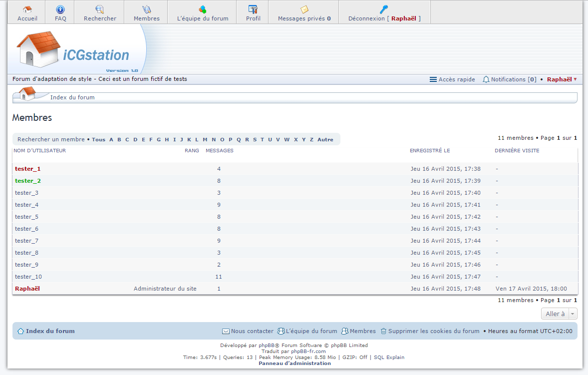Open the Aller à dropdown
The height and width of the screenshot is (375, 588).
(x=559, y=314)
